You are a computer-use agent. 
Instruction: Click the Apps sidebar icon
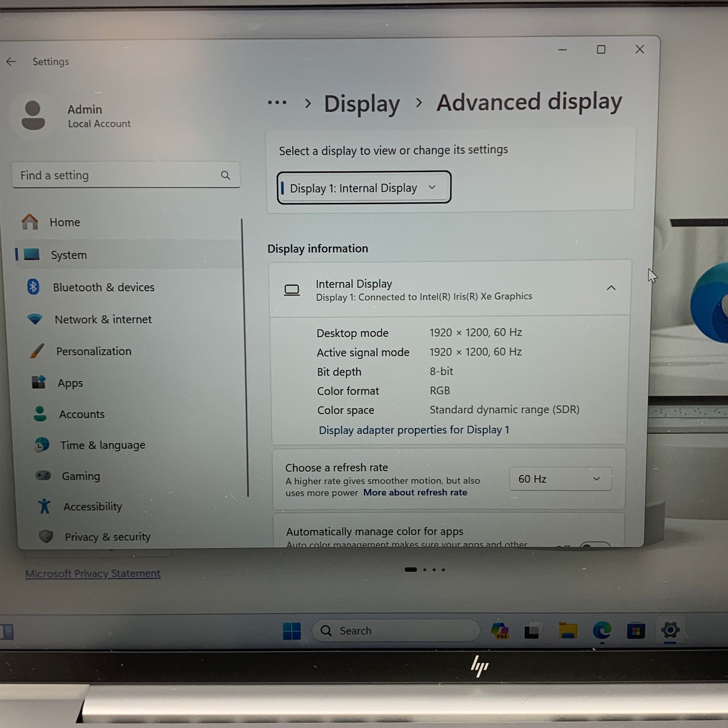click(38, 382)
